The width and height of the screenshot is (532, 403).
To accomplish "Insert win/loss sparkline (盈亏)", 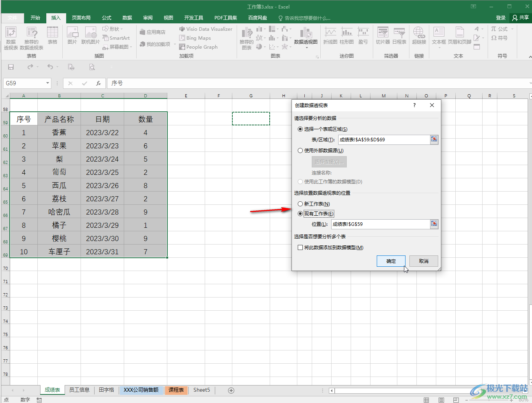I will [363, 35].
